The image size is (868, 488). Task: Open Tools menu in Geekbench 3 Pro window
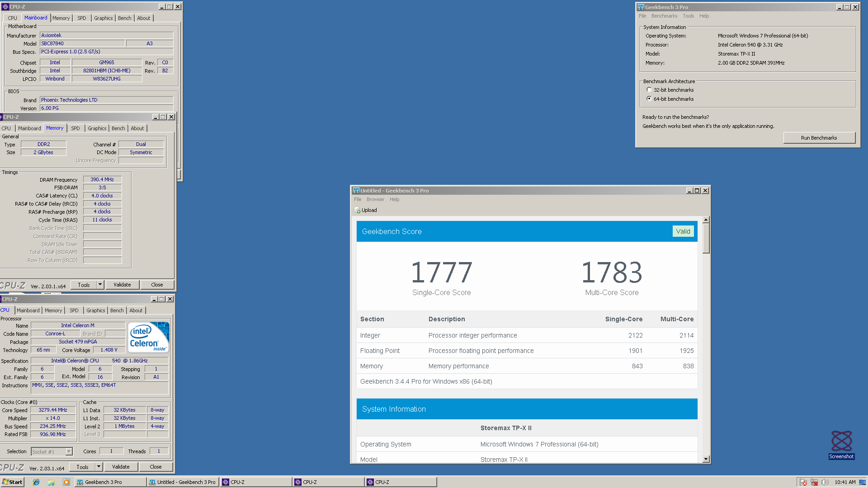[x=688, y=16]
